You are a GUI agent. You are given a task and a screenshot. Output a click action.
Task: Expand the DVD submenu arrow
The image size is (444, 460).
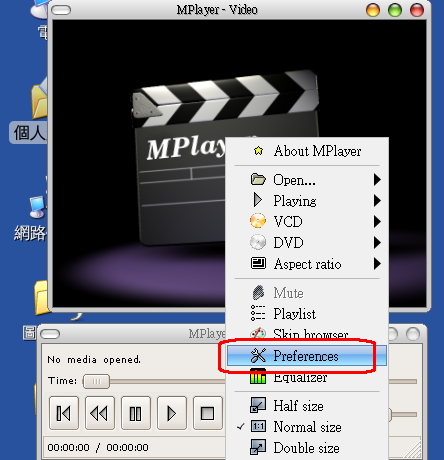tap(377, 243)
